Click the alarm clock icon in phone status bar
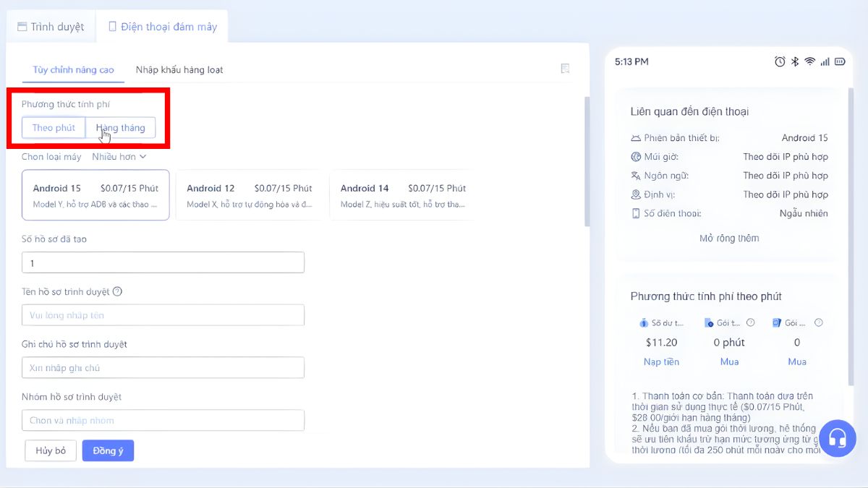This screenshot has height=488, width=868. [780, 62]
